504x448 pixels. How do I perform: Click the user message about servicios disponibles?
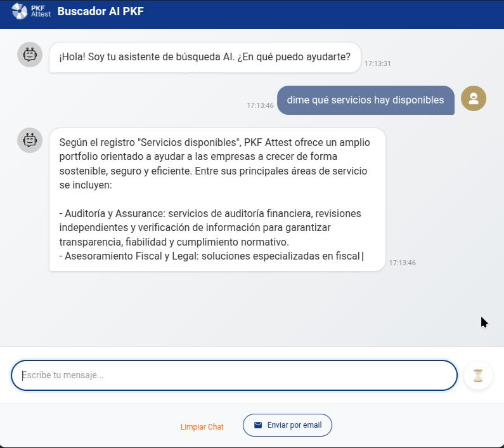point(365,100)
